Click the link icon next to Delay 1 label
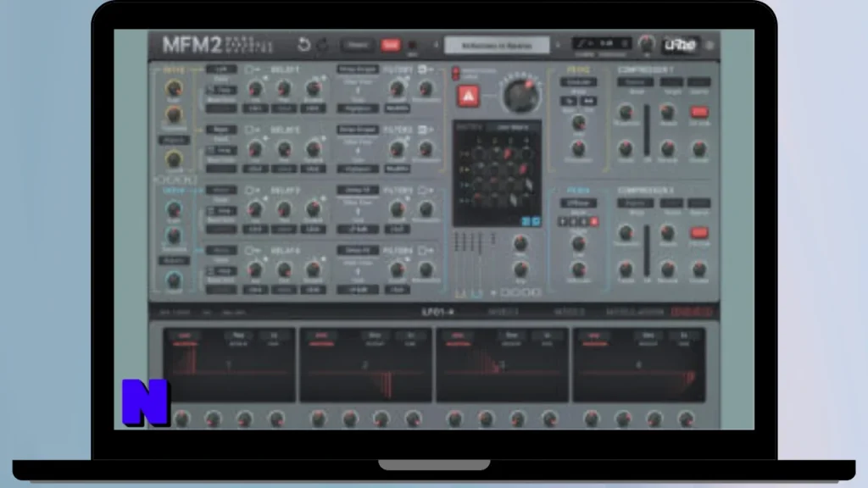Image resolution: width=868 pixels, height=488 pixels. coord(252,69)
